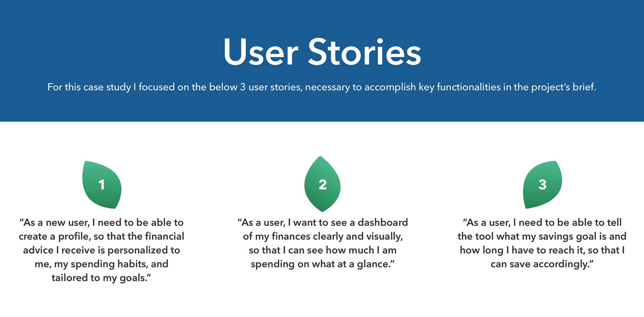644x317 pixels.
Task: Click the word 'Stories' in the title
Action: [364, 52]
